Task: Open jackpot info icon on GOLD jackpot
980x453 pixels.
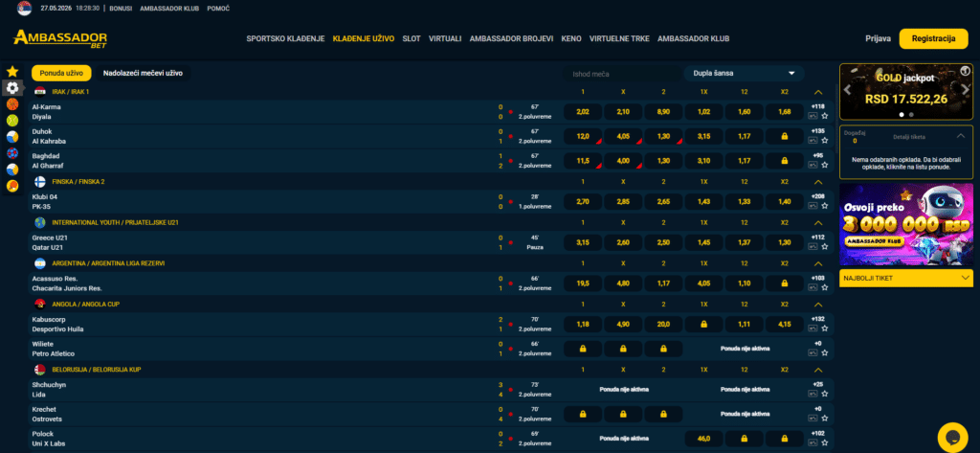Action: point(965,70)
